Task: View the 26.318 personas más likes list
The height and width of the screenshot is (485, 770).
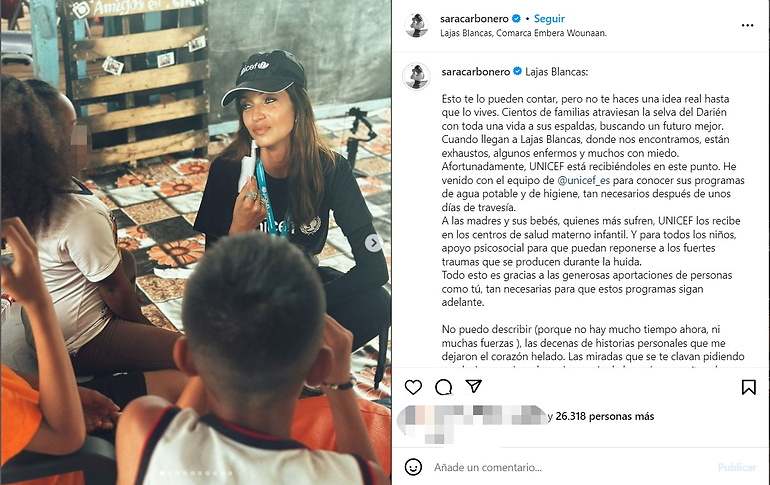Action: [x=605, y=416]
